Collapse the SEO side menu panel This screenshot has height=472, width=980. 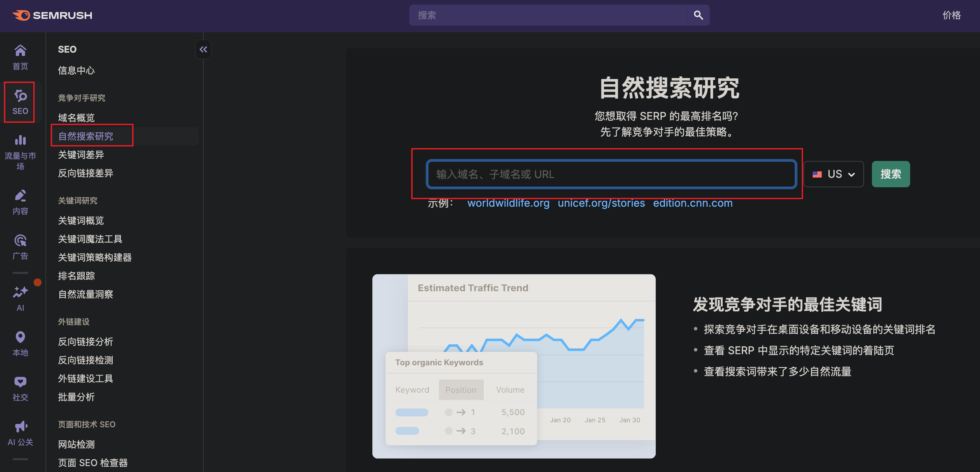point(203,49)
